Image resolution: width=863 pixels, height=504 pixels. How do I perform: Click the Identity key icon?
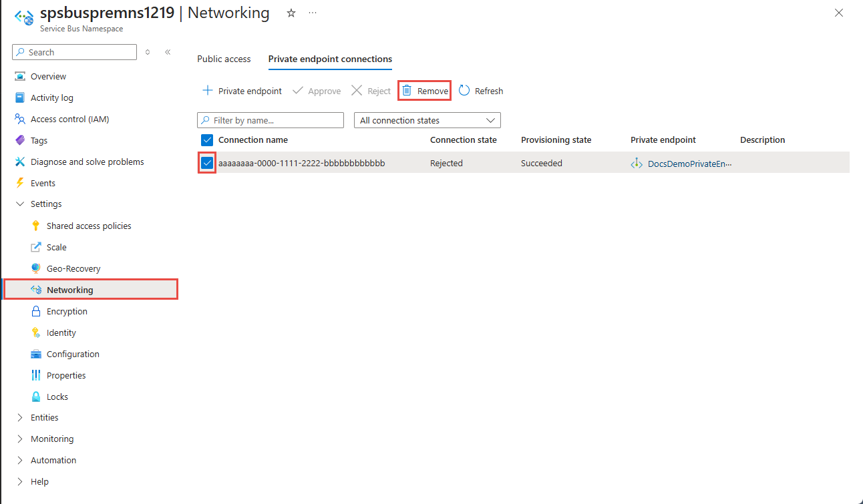tap(36, 332)
